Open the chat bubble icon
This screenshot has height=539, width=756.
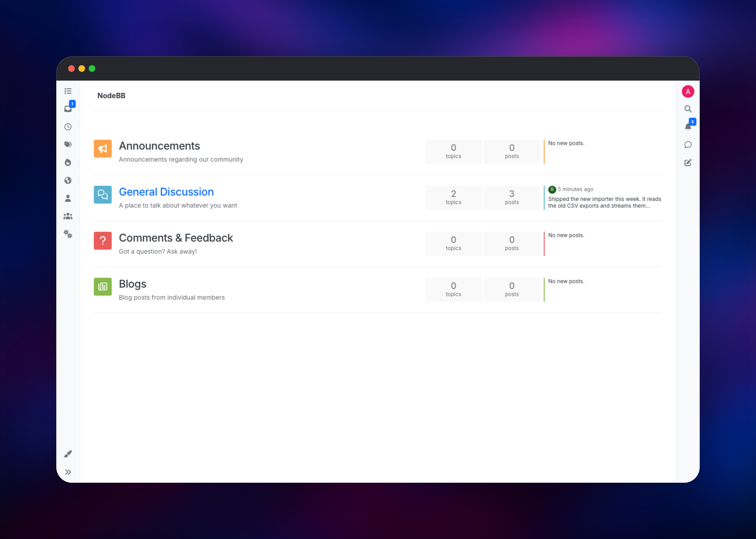(688, 145)
